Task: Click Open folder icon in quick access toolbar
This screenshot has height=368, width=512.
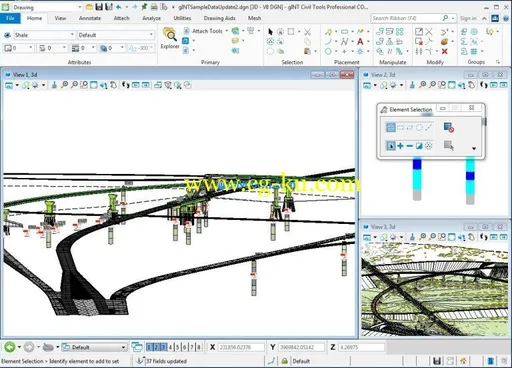Action: [x=89, y=7]
